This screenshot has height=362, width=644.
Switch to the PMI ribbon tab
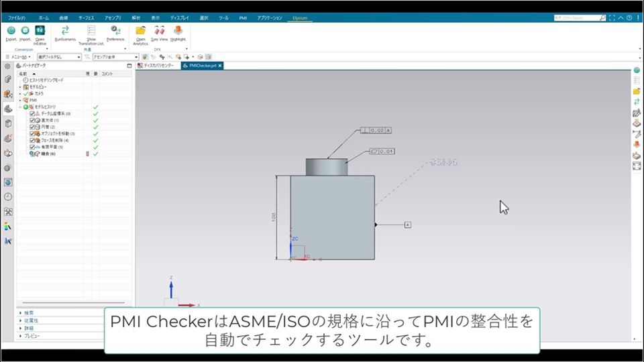pyautogui.click(x=243, y=18)
